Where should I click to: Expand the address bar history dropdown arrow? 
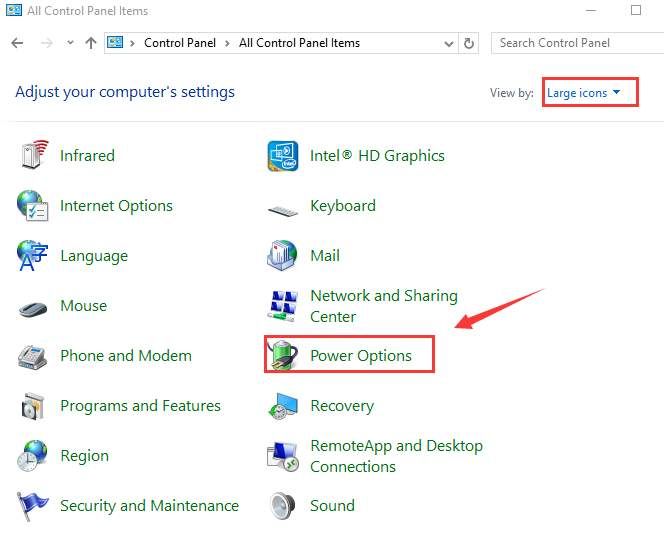click(x=447, y=43)
